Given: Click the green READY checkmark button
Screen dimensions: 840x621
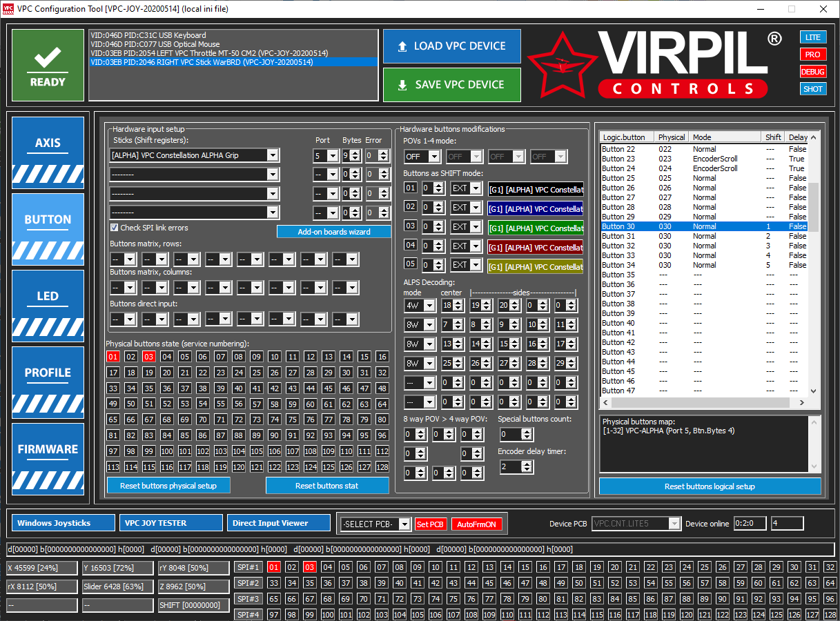Looking at the screenshot, I should click(48, 66).
